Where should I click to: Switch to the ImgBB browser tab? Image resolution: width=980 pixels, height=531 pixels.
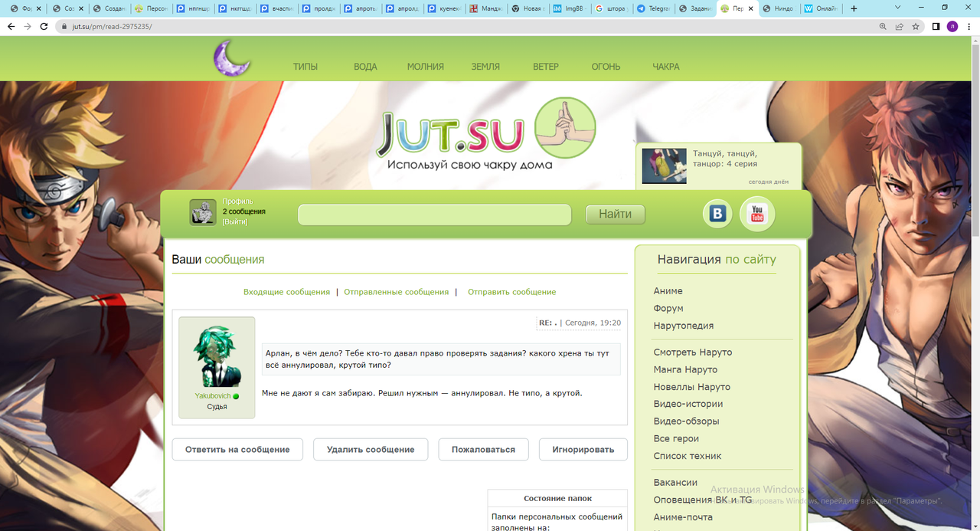point(570,8)
